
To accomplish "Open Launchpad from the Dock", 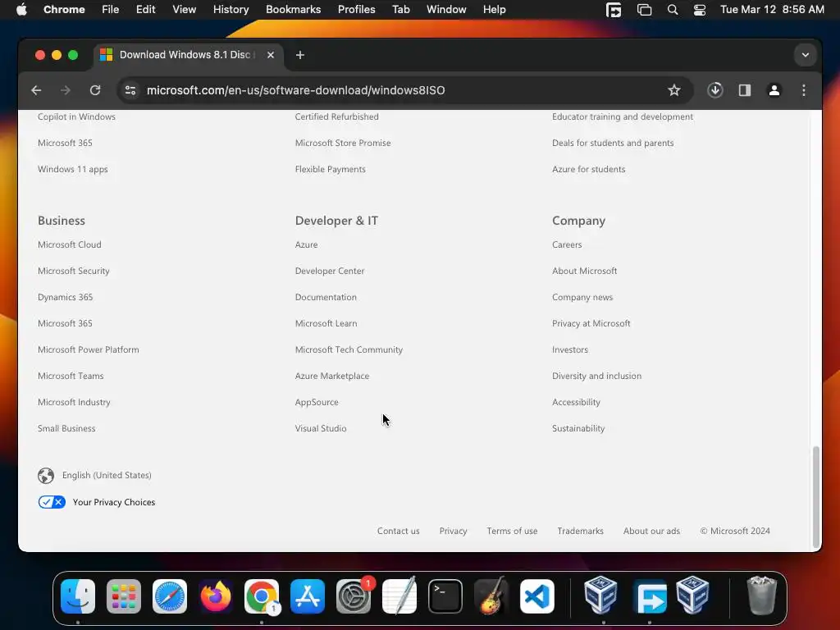I will 124,596.
